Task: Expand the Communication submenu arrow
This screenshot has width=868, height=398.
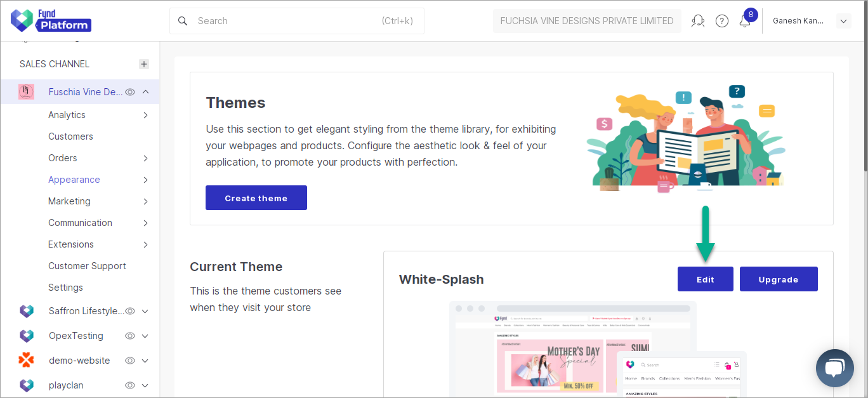Action: click(145, 223)
